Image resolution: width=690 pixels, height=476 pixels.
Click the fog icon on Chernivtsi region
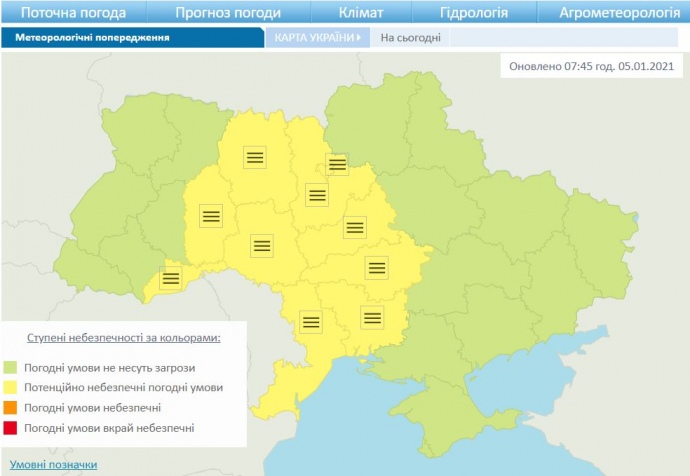[x=171, y=279]
